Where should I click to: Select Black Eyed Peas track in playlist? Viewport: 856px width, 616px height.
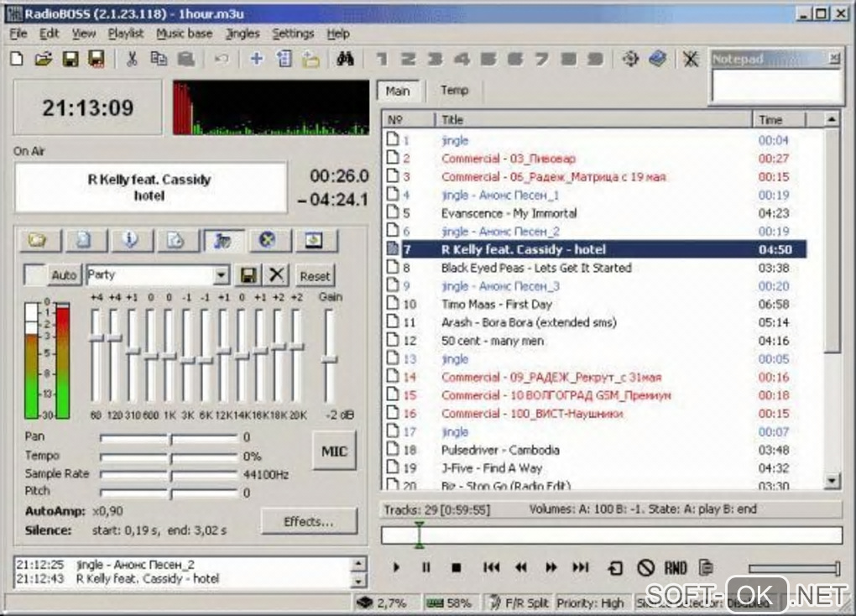coord(535,268)
